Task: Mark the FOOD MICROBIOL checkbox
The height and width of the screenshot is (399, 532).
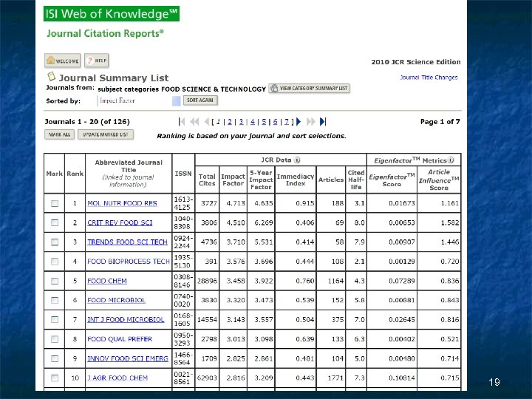Action: coord(54,300)
